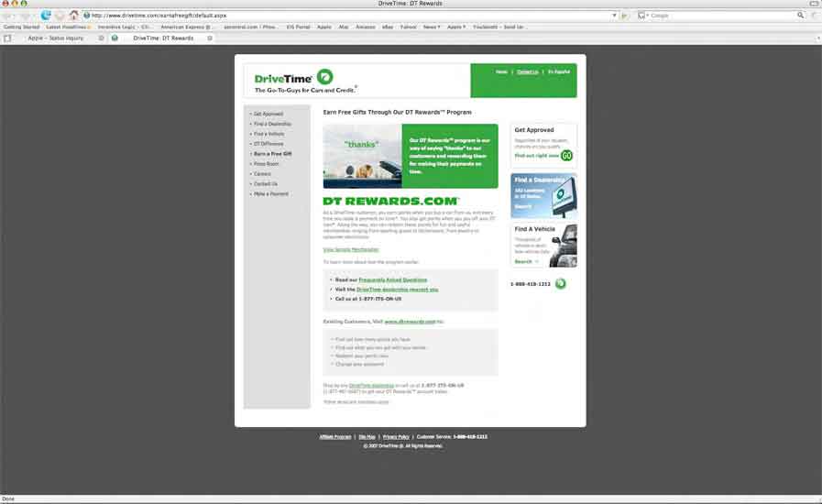Screen dimensions: 822x504
Task: Open Make a Payment in sidebar menu
Action: pos(271,194)
